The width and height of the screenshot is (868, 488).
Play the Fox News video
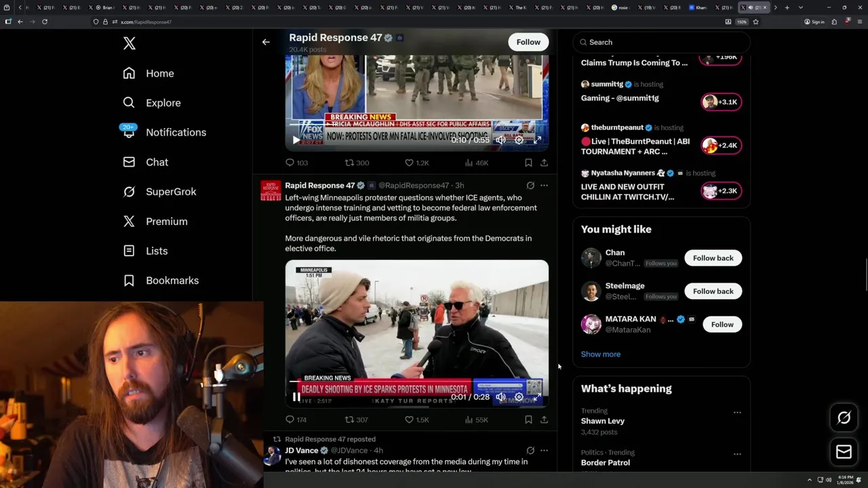pos(296,140)
